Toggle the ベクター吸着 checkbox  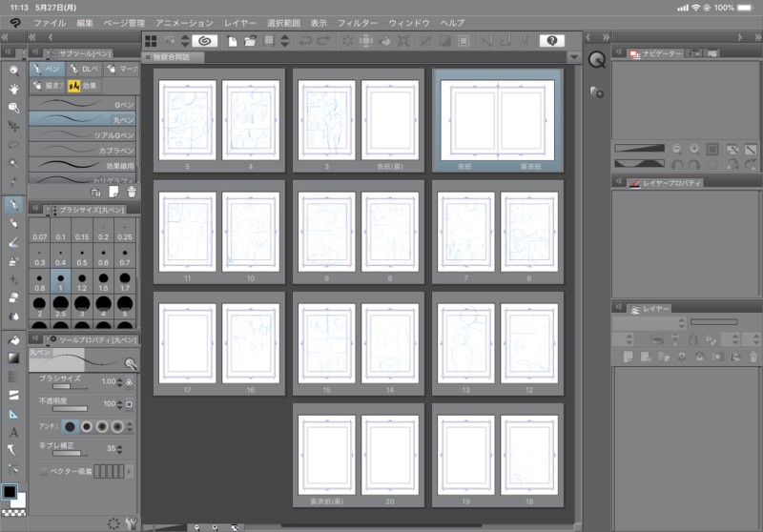tap(43, 471)
